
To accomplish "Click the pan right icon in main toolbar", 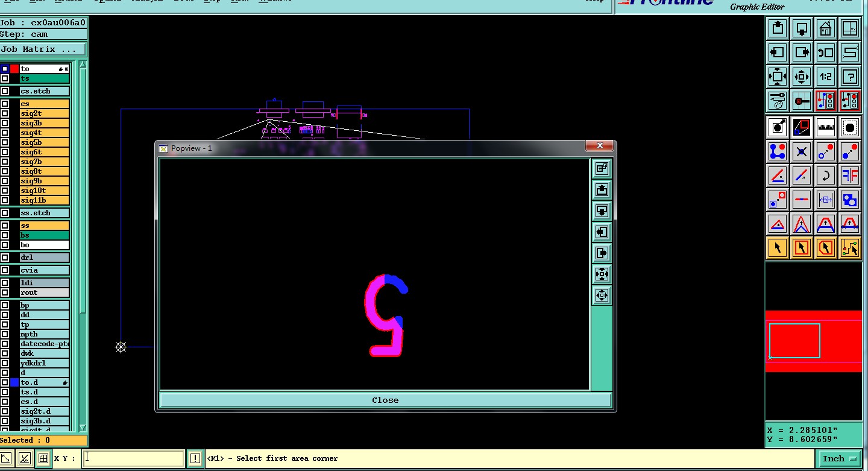I will (x=802, y=52).
